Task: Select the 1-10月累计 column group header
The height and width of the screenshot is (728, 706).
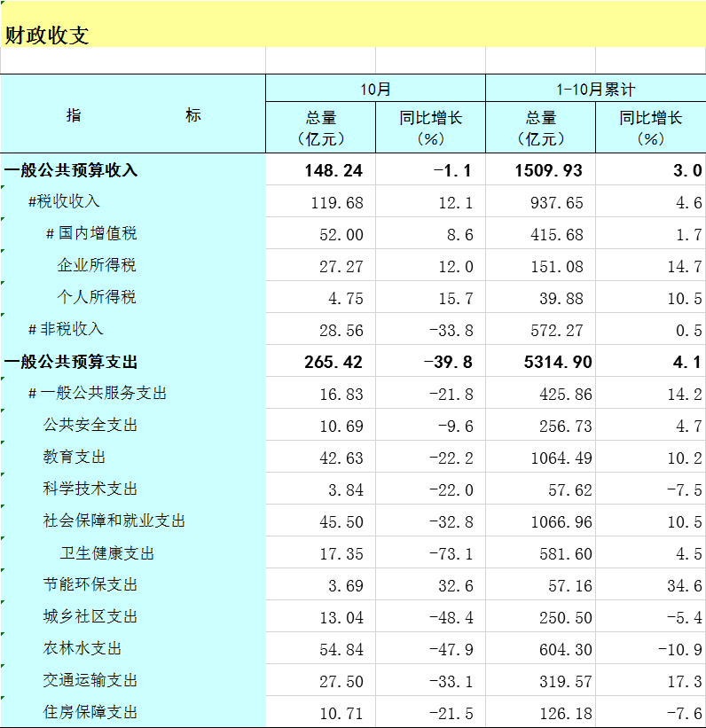Action: pos(595,90)
